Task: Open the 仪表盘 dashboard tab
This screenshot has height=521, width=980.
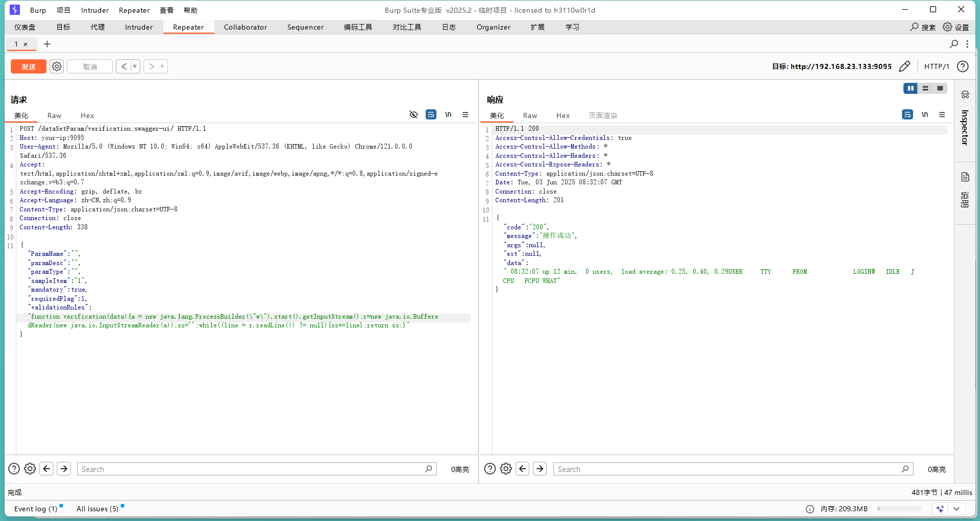Action: point(24,27)
